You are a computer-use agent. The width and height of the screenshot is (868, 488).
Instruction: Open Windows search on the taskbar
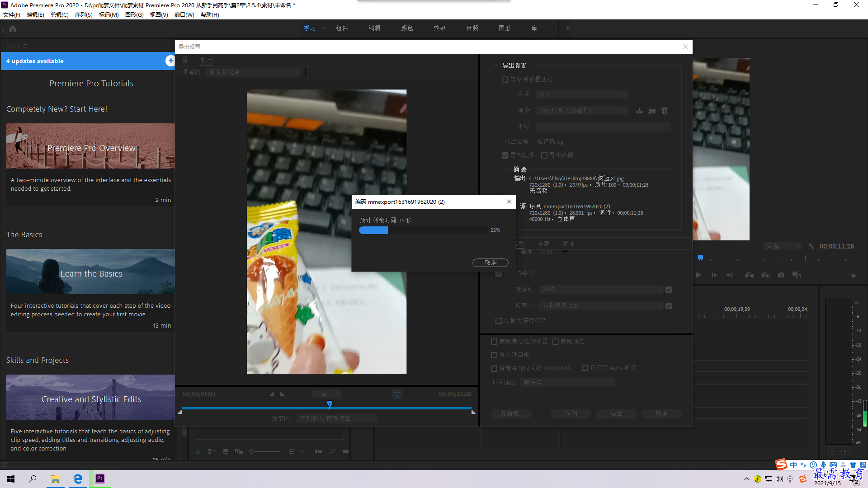[x=33, y=479]
